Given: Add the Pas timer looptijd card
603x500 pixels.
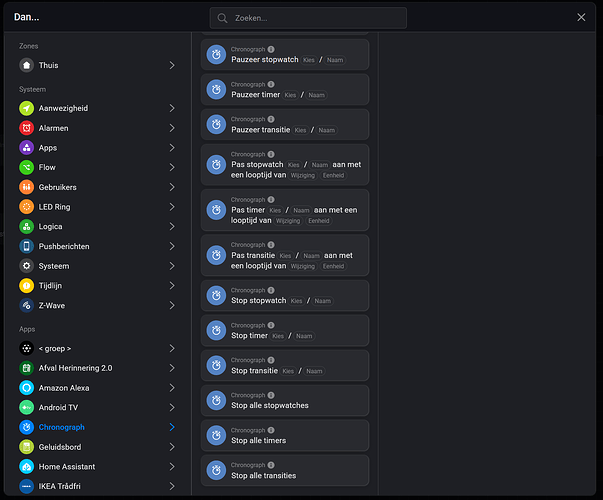Looking at the screenshot, I should [x=285, y=210].
